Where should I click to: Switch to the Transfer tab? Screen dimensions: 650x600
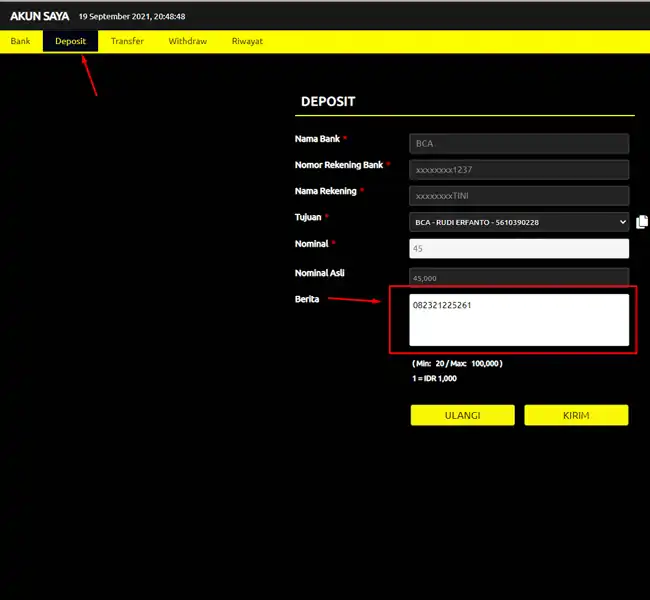127,41
